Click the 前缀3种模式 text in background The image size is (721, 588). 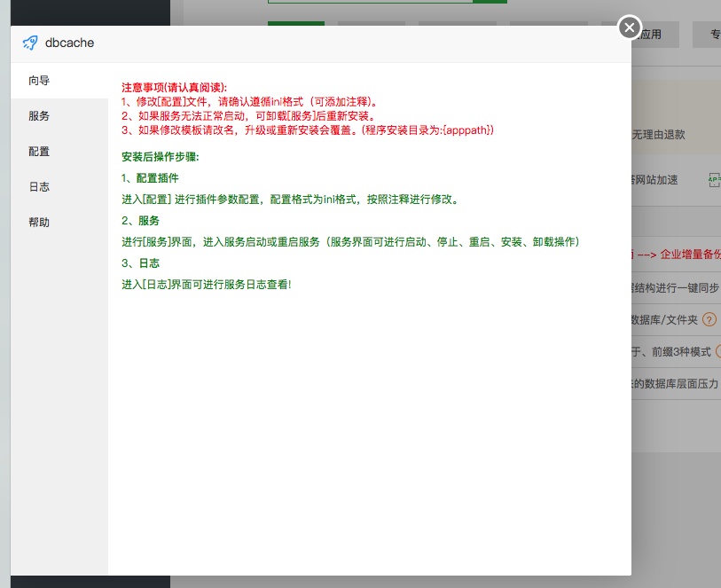point(681,352)
